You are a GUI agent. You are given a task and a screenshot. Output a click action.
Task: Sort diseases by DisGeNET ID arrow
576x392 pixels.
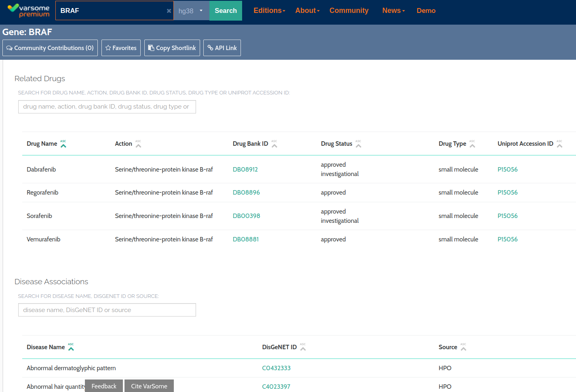click(303, 347)
